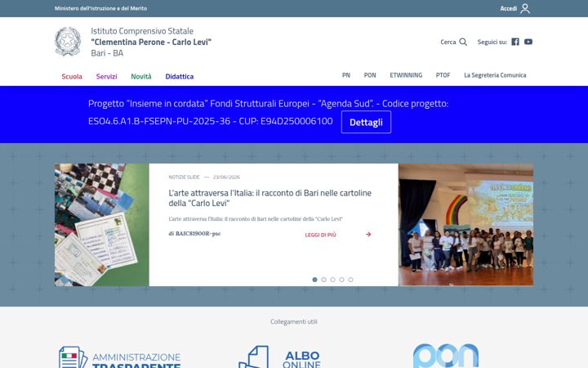Select the fourth carousel slide dot
588x368 pixels.
coord(341,280)
